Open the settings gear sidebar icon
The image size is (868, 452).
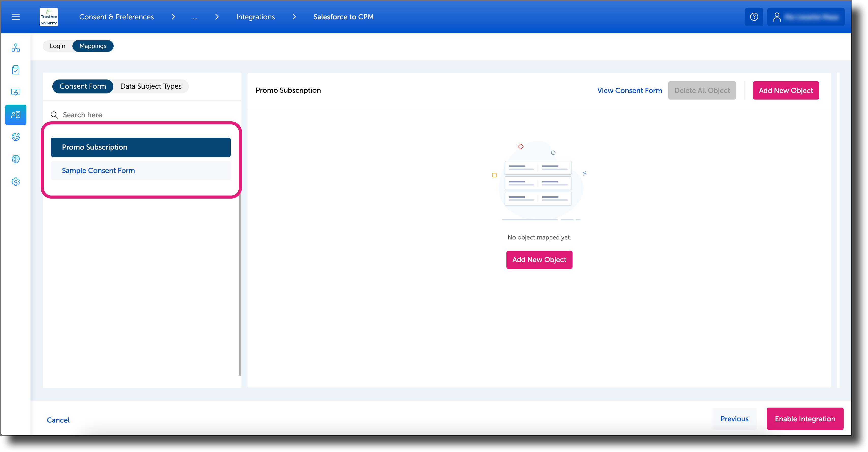(x=15, y=182)
